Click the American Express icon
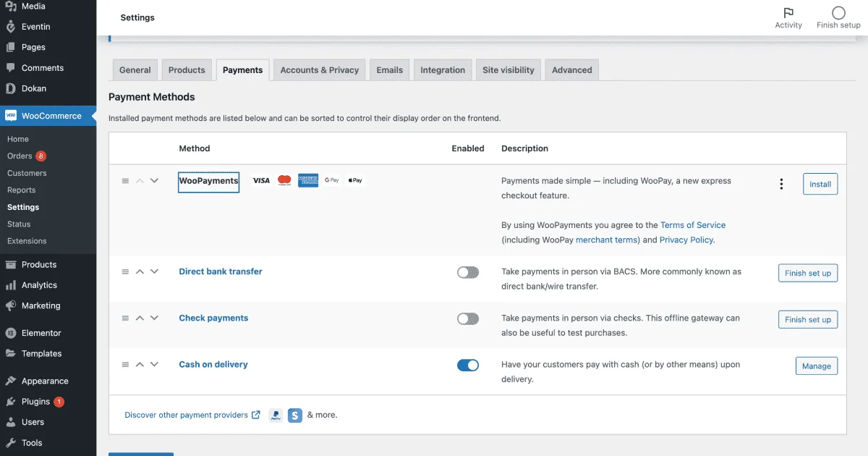 [308, 180]
